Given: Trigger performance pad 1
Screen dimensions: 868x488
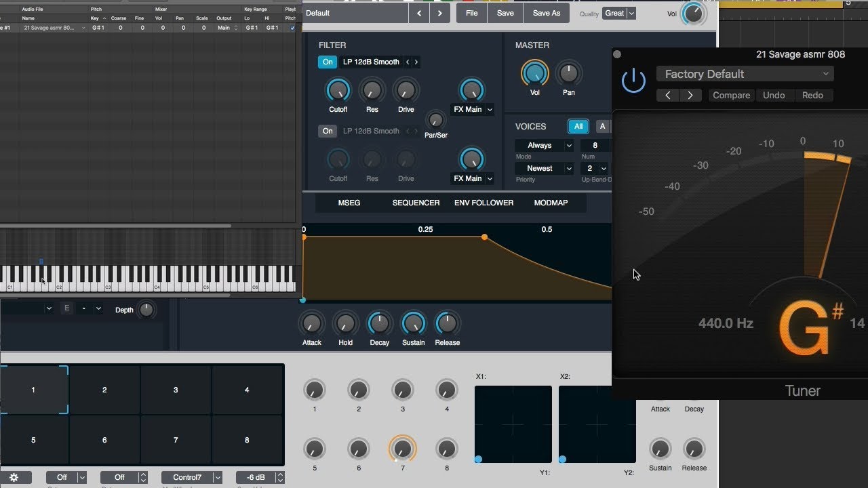Looking at the screenshot, I should pyautogui.click(x=33, y=390).
